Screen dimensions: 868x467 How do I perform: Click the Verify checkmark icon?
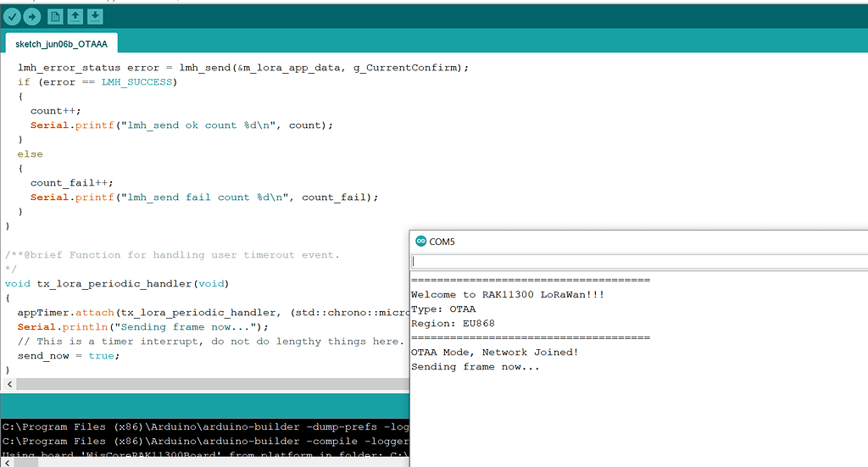(11, 17)
